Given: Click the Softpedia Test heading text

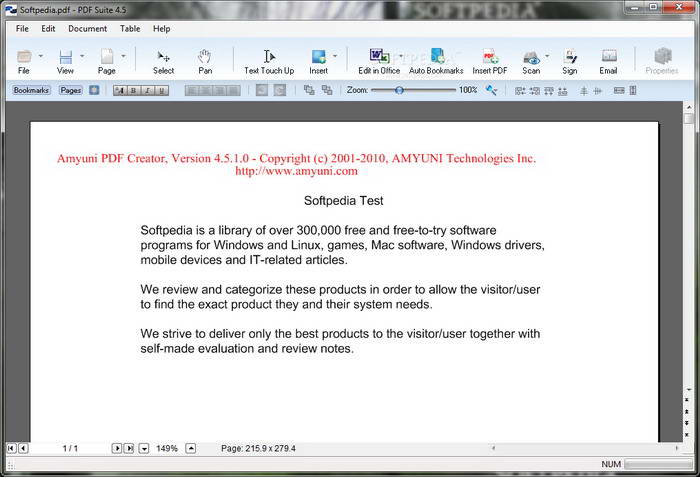Looking at the screenshot, I should pyautogui.click(x=343, y=201).
